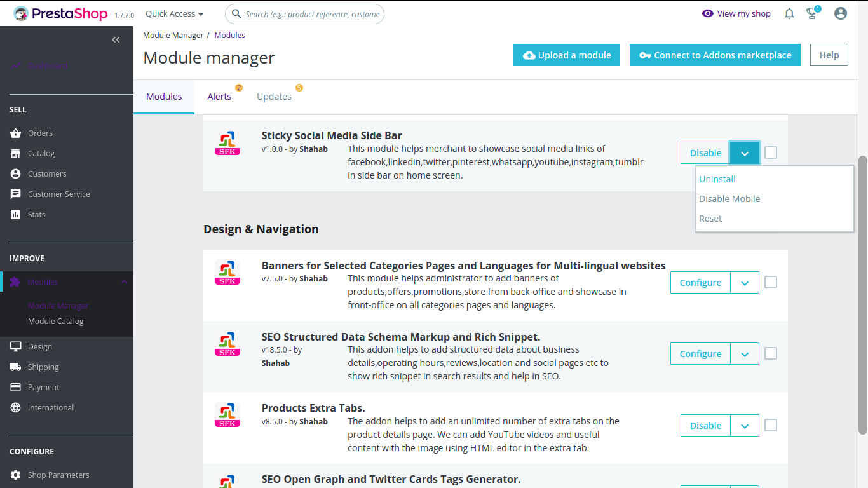Open the trophy merchant expertise icon
868x488 pixels.
point(811,13)
